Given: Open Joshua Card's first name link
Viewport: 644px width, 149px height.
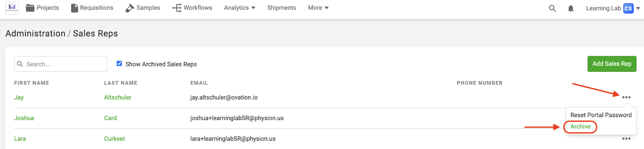Looking at the screenshot, I should coord(24,118).
